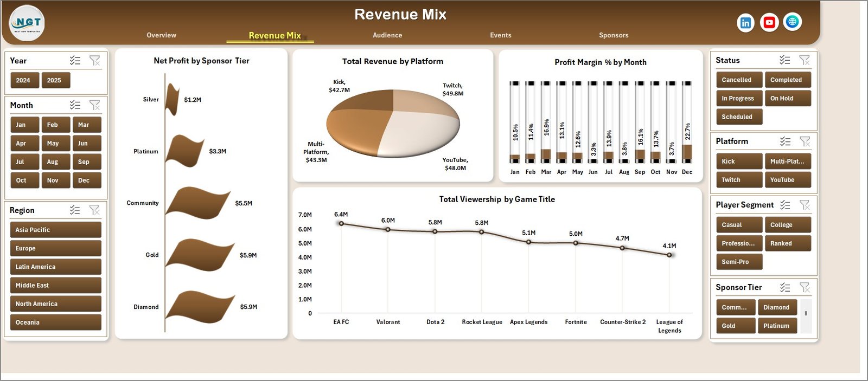Clear filter on Player Segment slicer
The width and height of the screenshot is (868, 381).
(x=805, y=205)
